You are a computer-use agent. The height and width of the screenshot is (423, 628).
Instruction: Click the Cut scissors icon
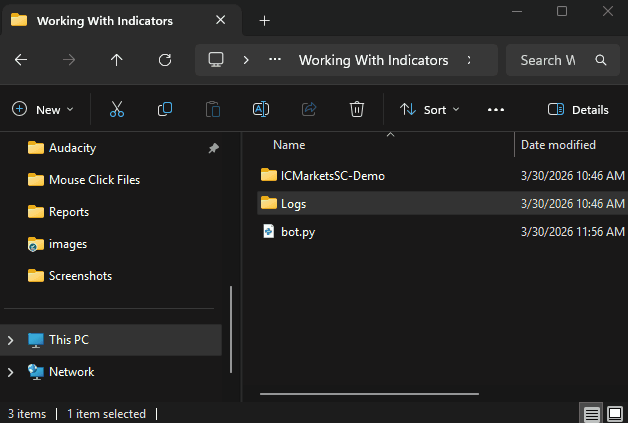click(117, 110)
